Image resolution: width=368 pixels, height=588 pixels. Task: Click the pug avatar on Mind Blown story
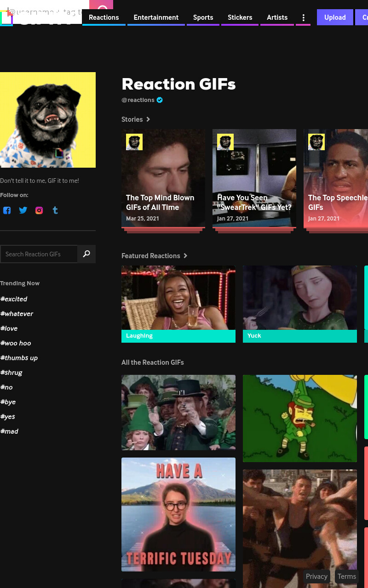(x=134, y=142)
